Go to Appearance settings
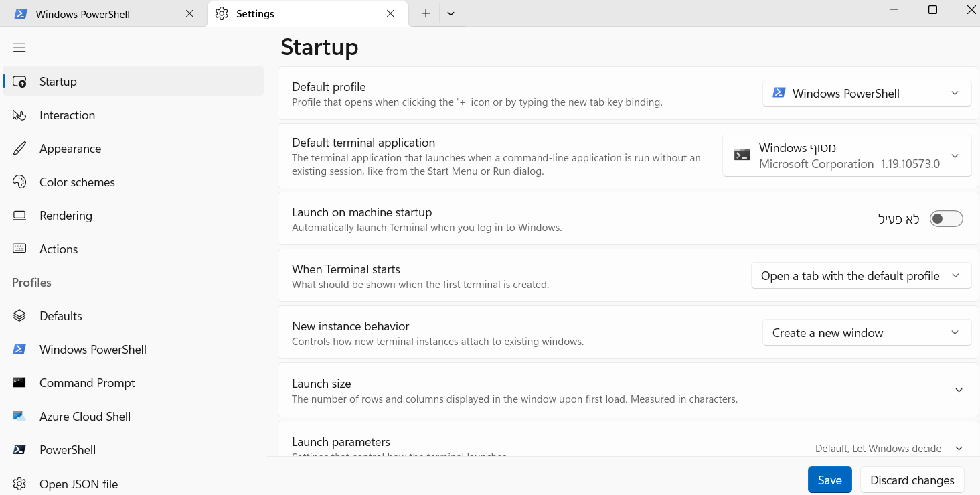 [x=133, y=149]
